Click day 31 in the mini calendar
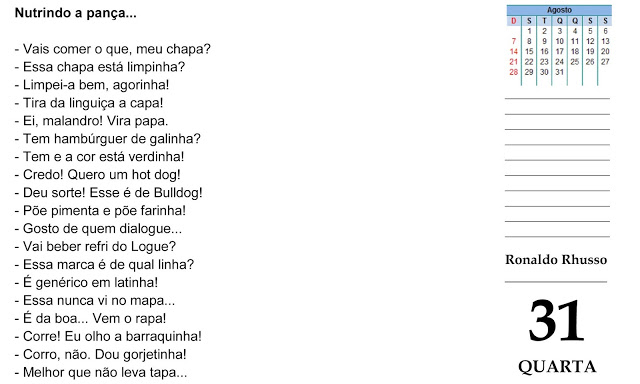640x384 pixels. coord(559,72)
